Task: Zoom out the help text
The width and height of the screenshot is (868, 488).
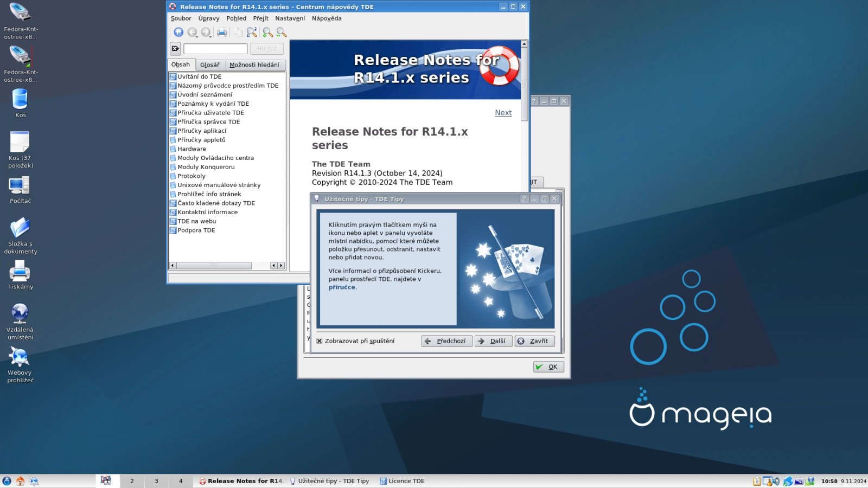Action: point(281,33)
